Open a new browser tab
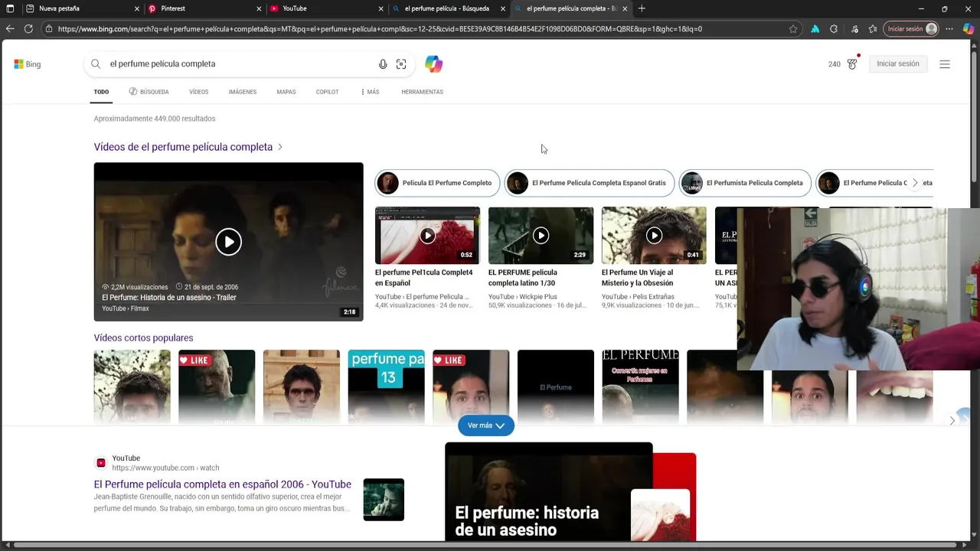The image size is (980, 551). pyautogui.click(x=642, y=8)
